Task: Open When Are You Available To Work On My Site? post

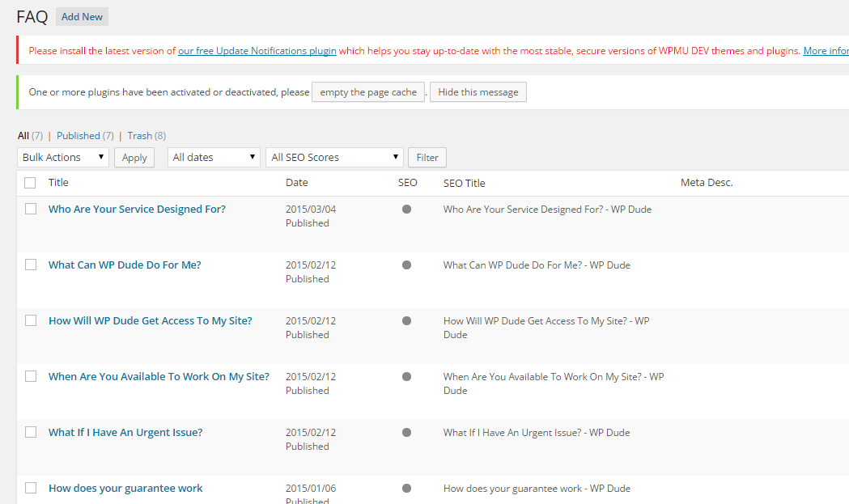Action: [x=159, y=376]
